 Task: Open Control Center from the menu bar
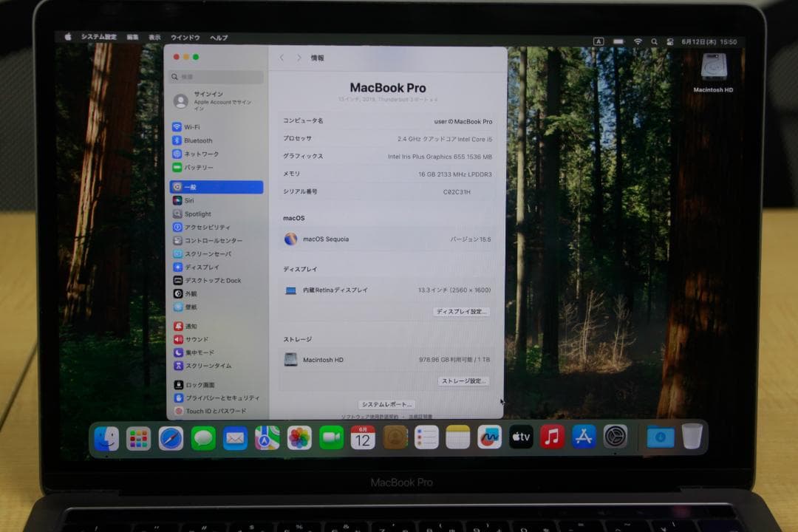pos(670,41)
